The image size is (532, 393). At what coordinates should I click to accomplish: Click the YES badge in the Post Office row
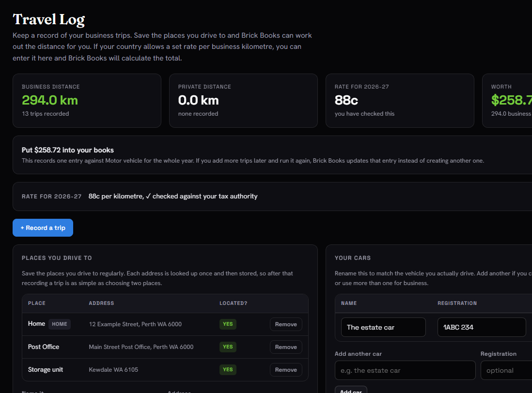click(228, 347)
